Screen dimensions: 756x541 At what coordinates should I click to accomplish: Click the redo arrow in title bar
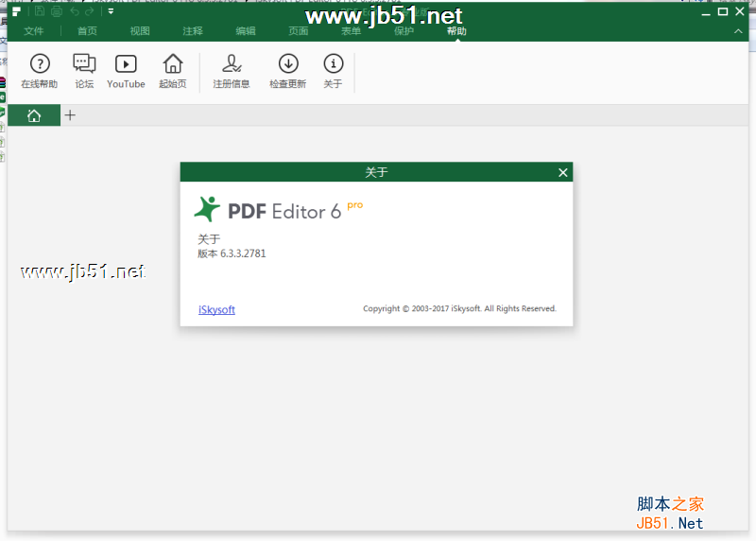coord(90,11)
